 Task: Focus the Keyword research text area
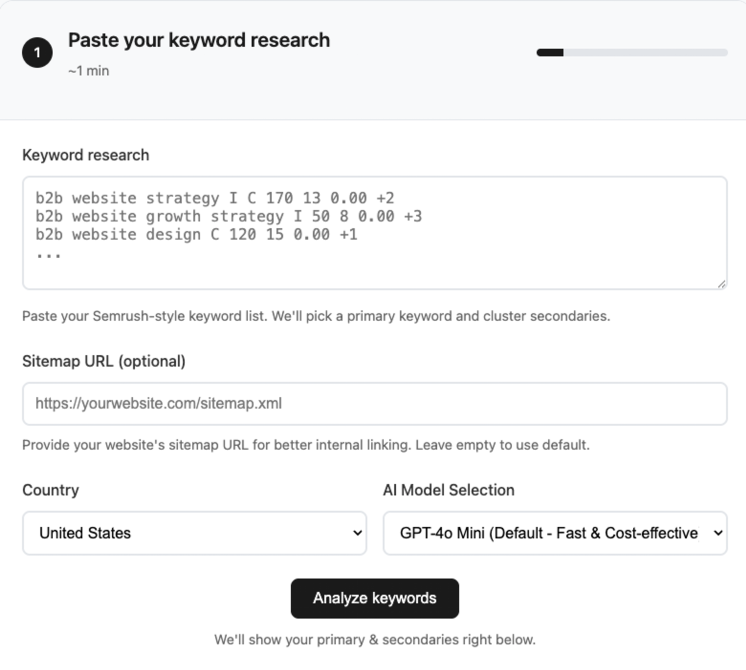374,233
